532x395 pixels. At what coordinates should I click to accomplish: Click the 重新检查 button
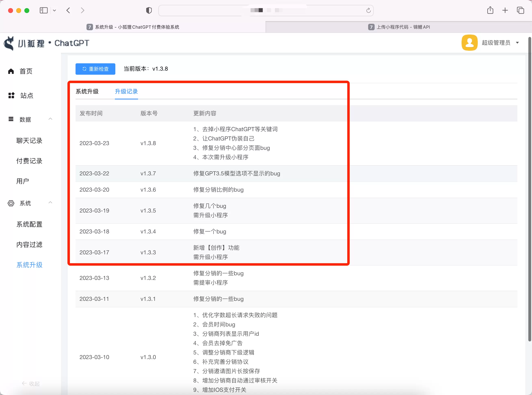pyautogui.click(x=95, y=69)
